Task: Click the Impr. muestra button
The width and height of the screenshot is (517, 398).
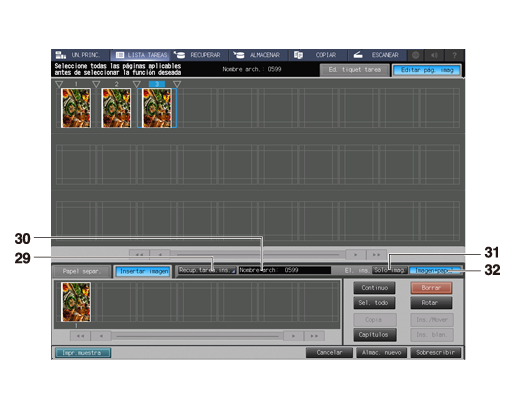Action: [x=83, y=353]
